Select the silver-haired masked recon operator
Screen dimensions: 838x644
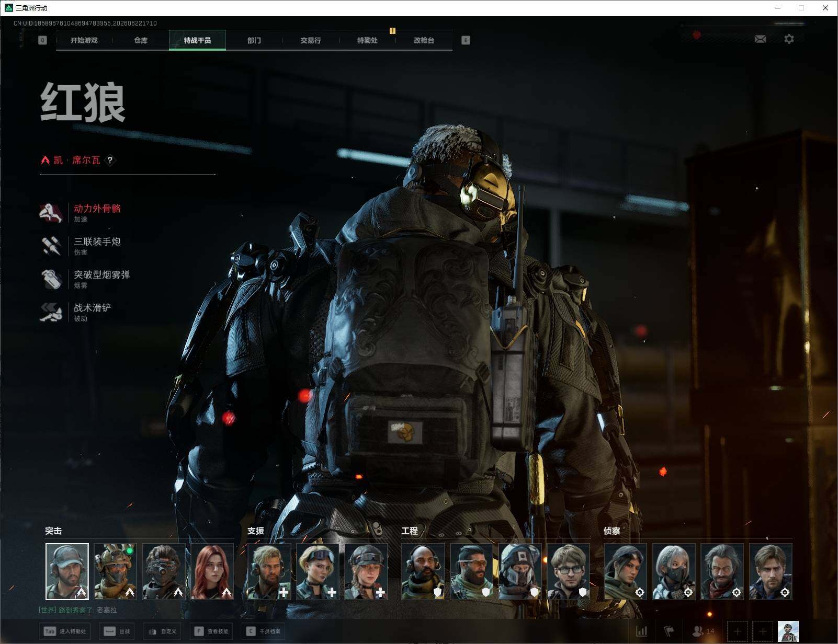(674, 571)
